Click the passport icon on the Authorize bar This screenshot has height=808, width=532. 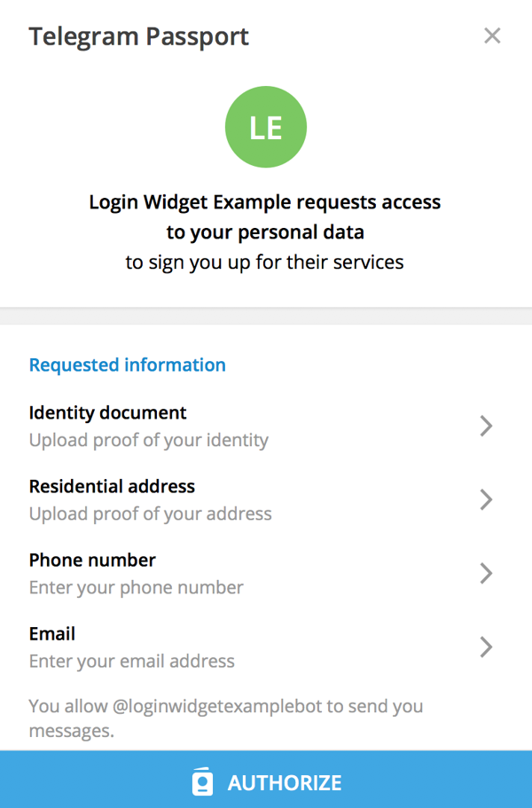(202, 782)
